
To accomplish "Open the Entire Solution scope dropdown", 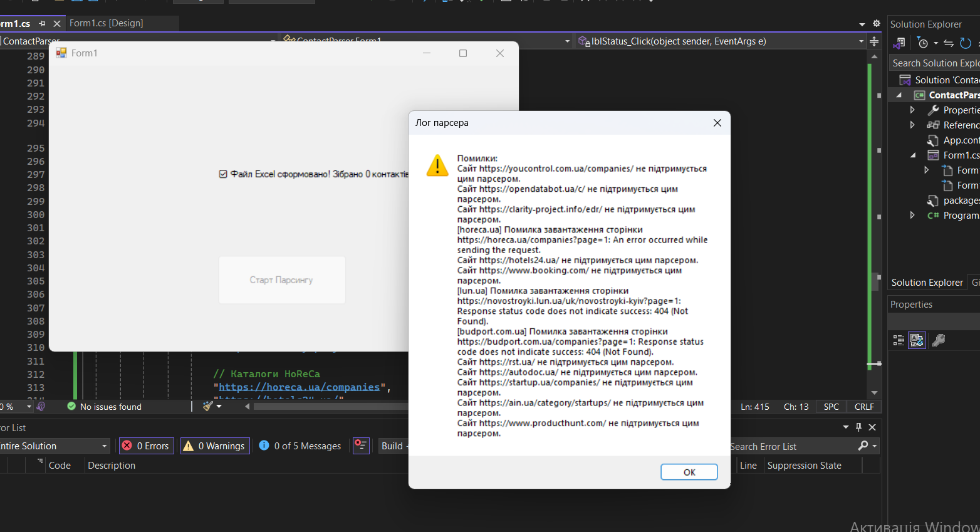I will [104, 446].
